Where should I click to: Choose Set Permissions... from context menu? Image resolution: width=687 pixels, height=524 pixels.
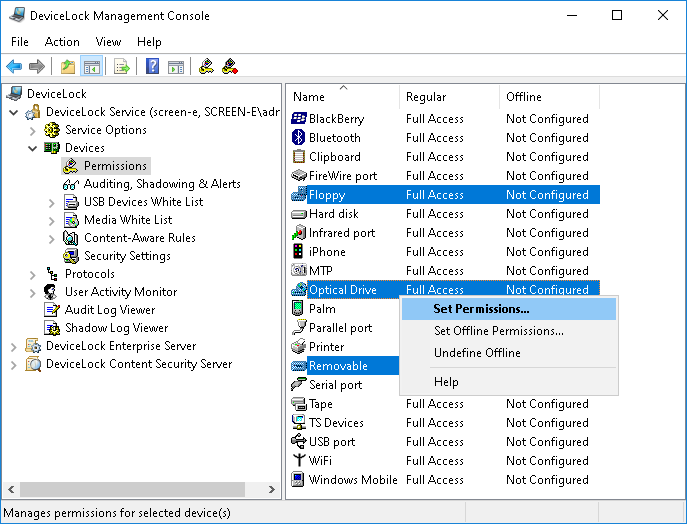[x=481, y=309]
